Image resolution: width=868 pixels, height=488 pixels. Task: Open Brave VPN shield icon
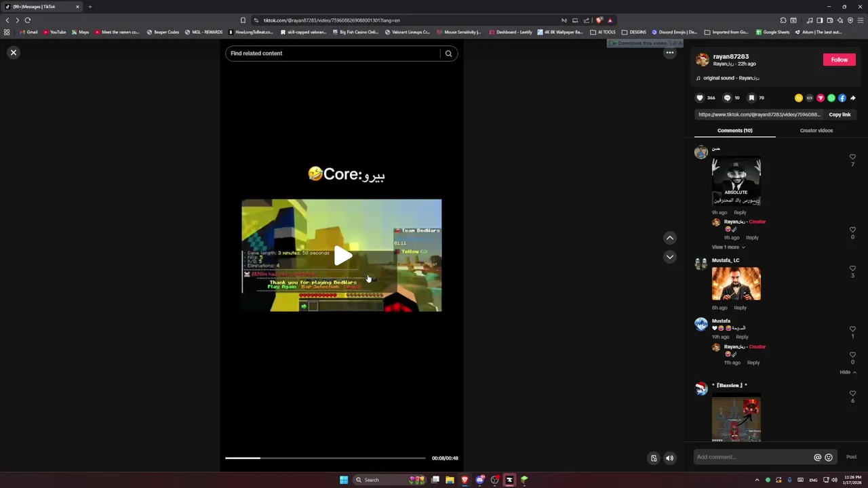(x=850, y=20)
